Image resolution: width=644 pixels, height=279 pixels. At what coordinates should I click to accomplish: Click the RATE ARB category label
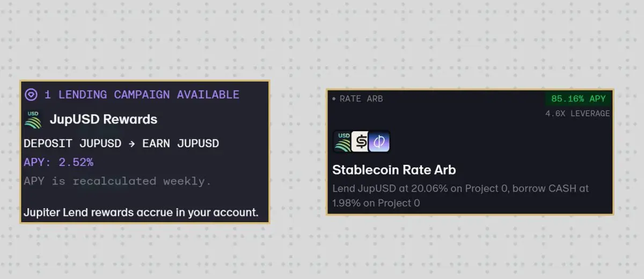(361, 99)
